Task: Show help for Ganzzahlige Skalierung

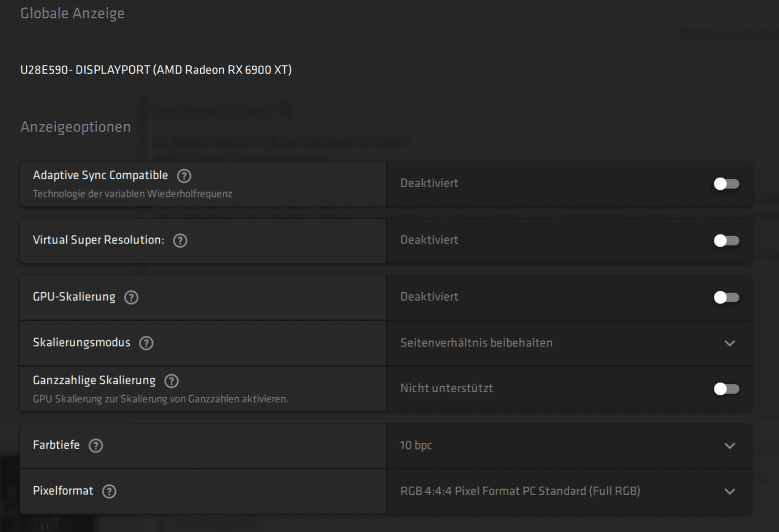Action: click(171, 381)
